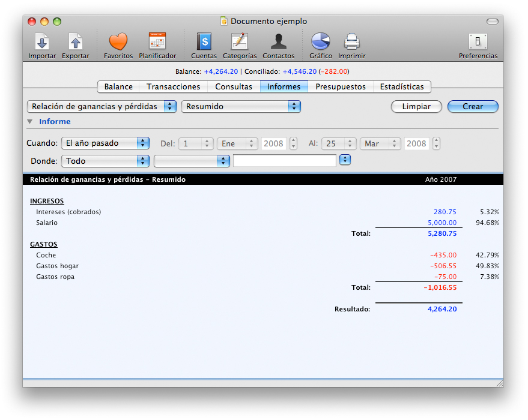Image resolution: width=528 pixels, height=420 pixels.
Task: Click the INGRESOS heading
Action: click(47, 201)
